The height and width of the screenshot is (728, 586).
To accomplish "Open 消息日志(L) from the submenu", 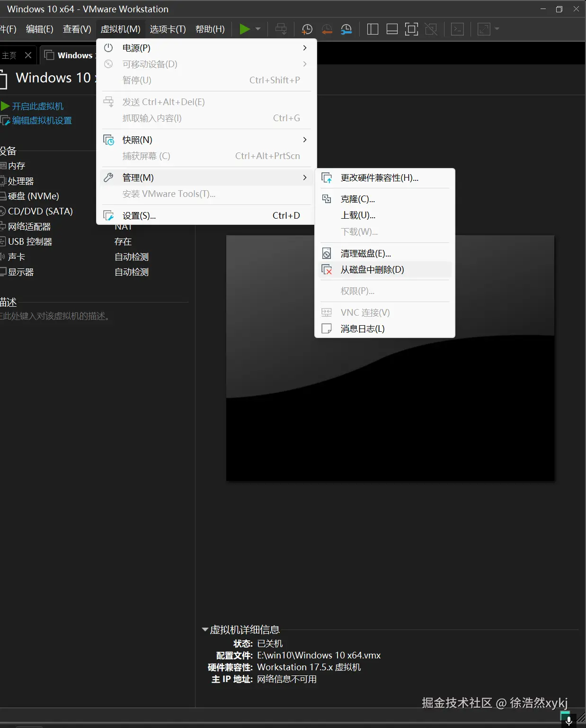I will 385,329.
